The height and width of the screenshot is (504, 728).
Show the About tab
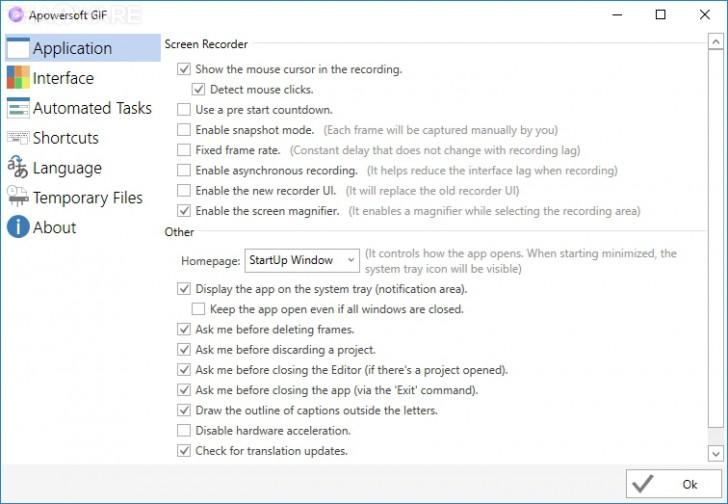pos(83,227)
